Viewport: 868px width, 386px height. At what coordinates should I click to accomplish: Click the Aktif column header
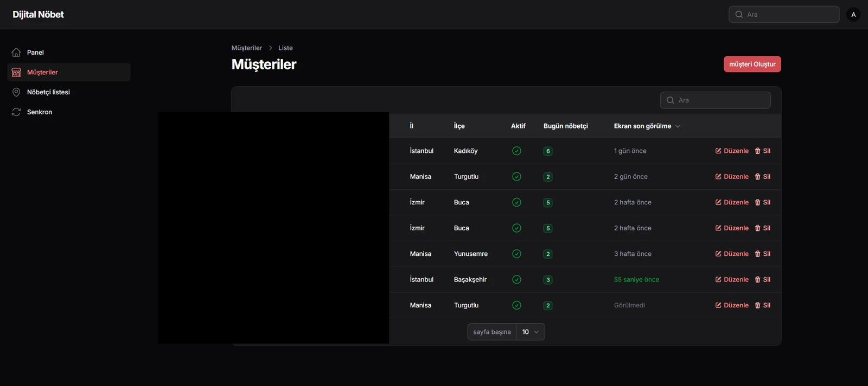tap(518, 126)
